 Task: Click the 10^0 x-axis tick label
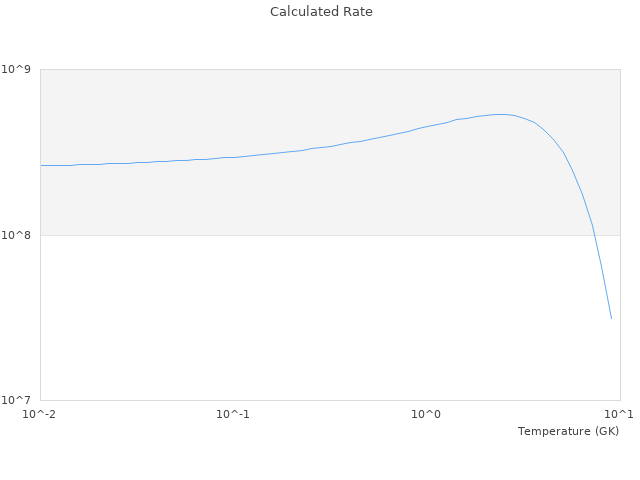426,415
